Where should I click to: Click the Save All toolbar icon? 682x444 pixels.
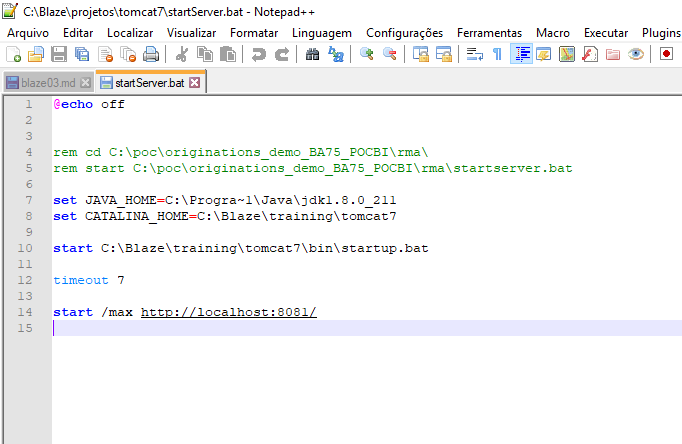(82, 54)
